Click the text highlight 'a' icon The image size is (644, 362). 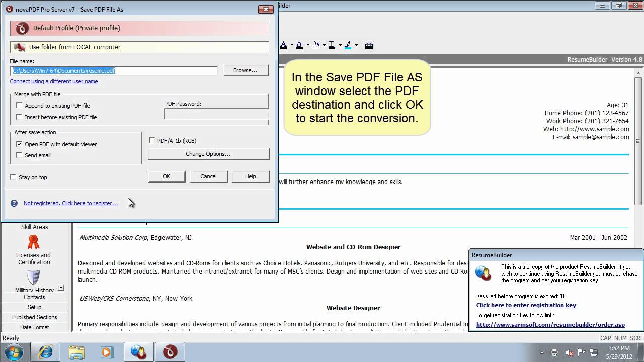[299, 45]
